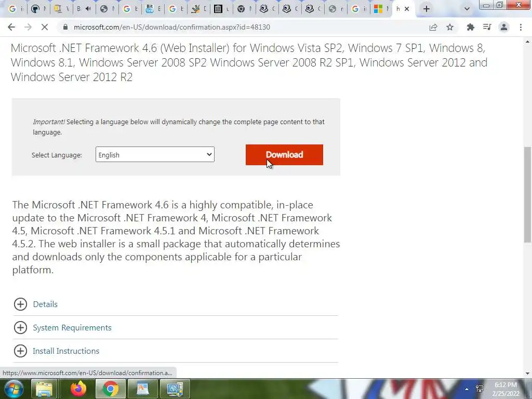
Task: Minimize the Chrome window
Action: tap(486, 5)
